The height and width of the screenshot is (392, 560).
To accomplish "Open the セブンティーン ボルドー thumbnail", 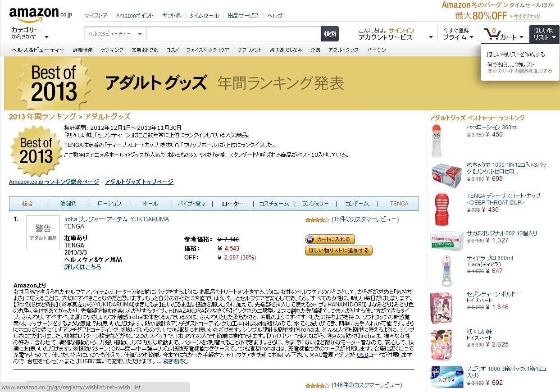I will pyautogui.click(x=441, y=308).
